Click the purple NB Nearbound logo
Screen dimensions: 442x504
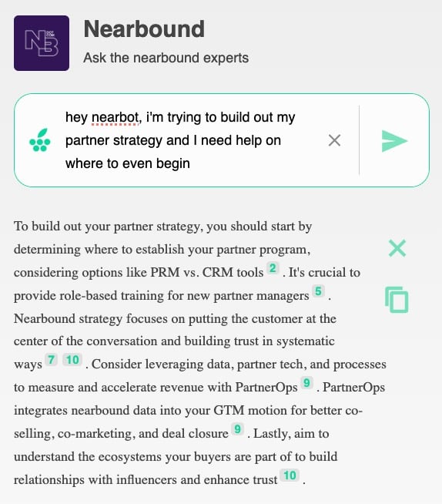42,43
